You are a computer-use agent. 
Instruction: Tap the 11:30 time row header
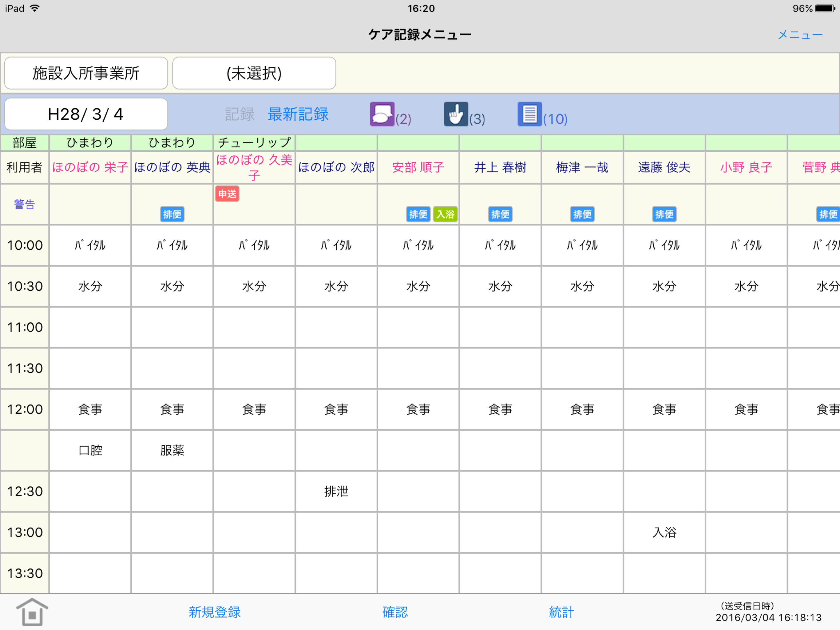25,368
